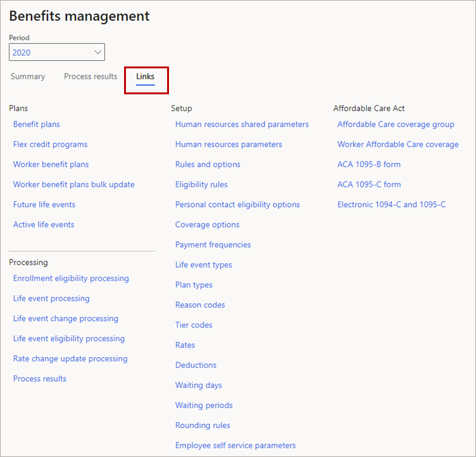Open Rate change update processing
The width and height of the screenshot is (476, 457).
click(x=70, y=359)
